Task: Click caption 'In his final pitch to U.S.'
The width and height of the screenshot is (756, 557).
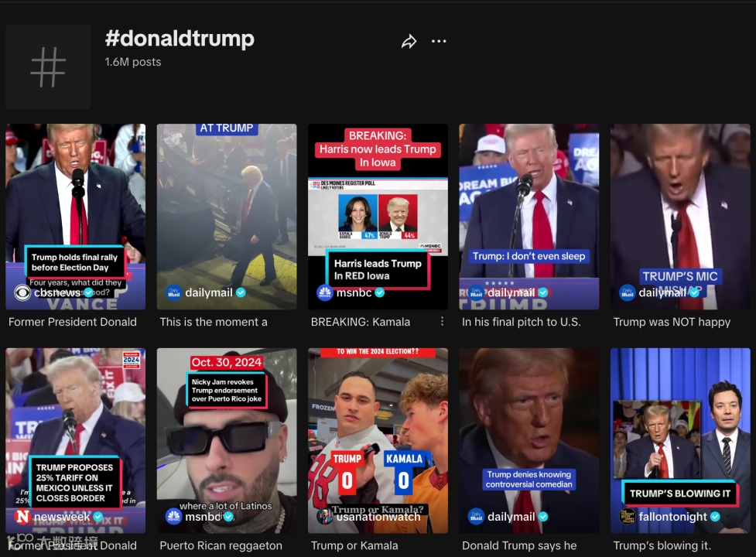Action: pyautogui.click(x=522, y=322)
